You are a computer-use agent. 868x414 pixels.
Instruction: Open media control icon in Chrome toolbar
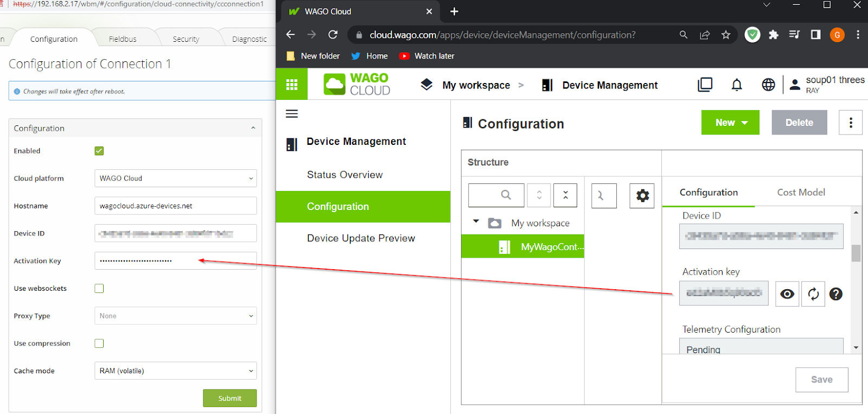pyautogui.click(x=794, y=35)
